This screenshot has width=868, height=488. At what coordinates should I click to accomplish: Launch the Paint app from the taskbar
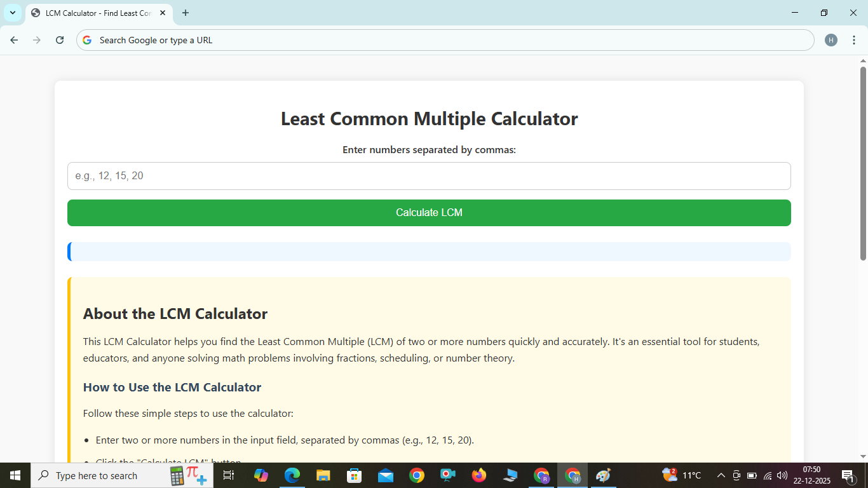[602, 475]
